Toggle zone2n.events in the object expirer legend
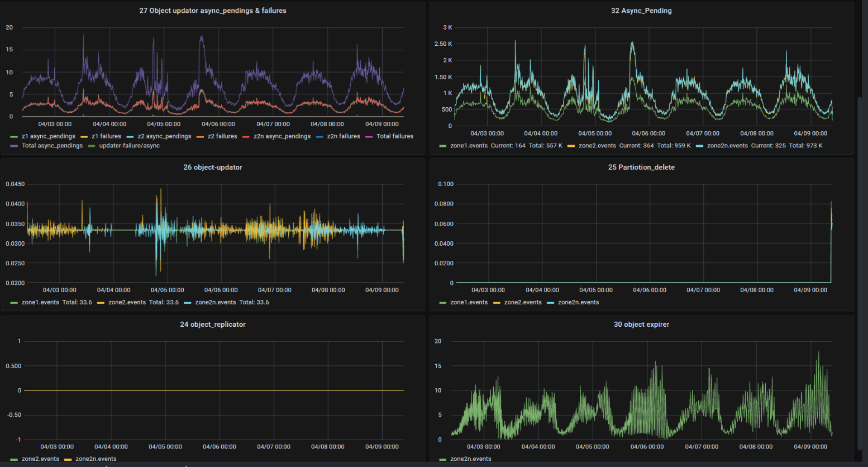The image size is (868, 467). click(x=470, y=459)
